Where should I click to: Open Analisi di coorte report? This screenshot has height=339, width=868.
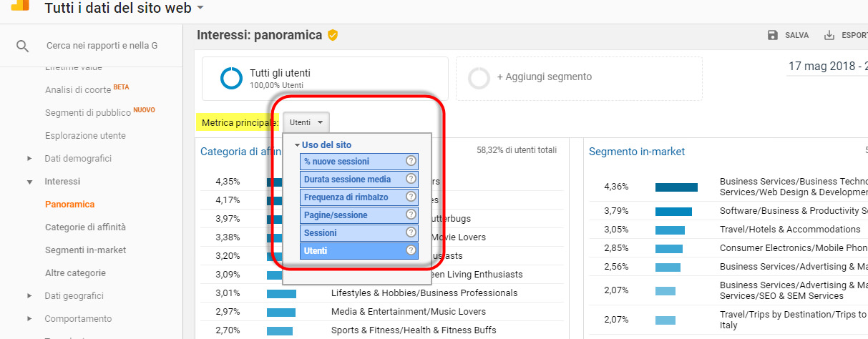[78, 89]
